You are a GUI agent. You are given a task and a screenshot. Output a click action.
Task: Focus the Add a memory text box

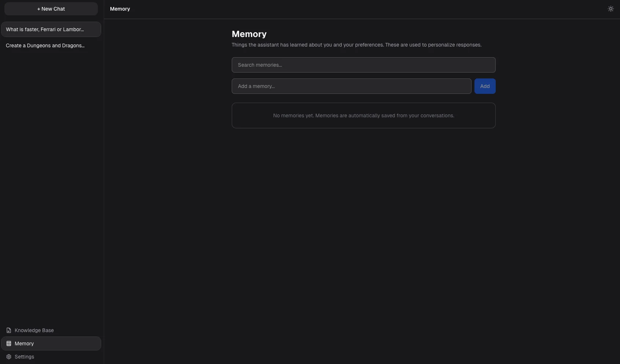[351, 86]
